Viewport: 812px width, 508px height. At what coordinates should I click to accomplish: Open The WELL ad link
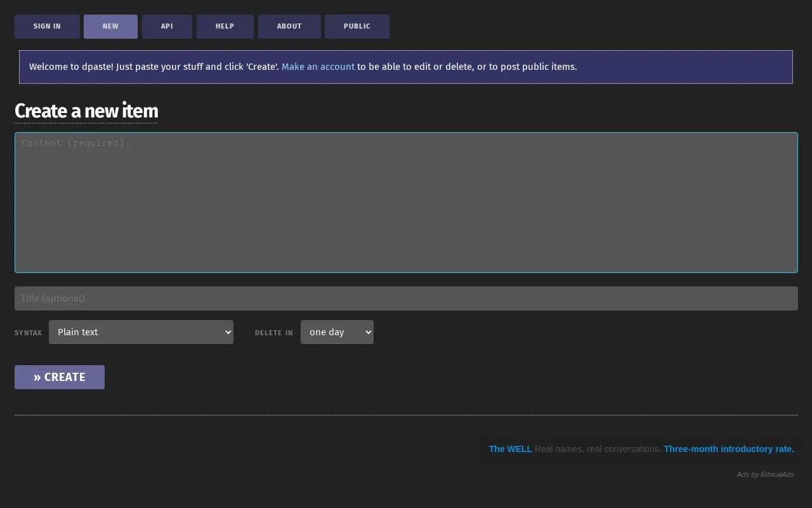click(x=511, y=449)
